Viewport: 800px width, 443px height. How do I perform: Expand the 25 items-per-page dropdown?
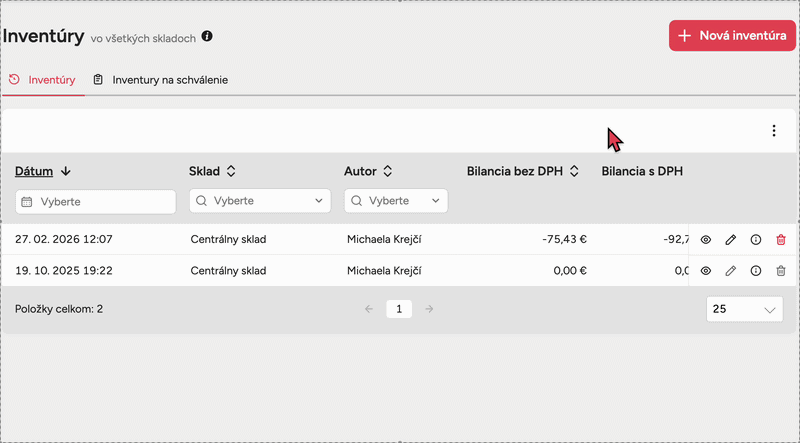point(744,310)
